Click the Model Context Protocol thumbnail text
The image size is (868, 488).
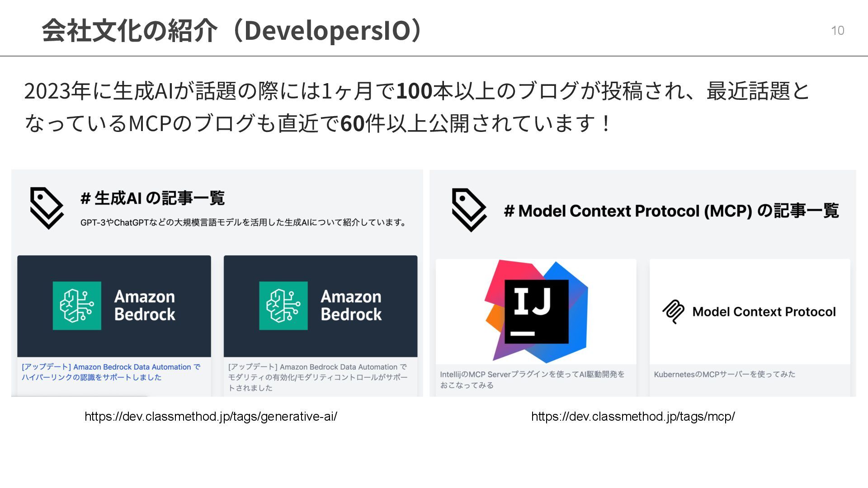(x=764, y=312)
